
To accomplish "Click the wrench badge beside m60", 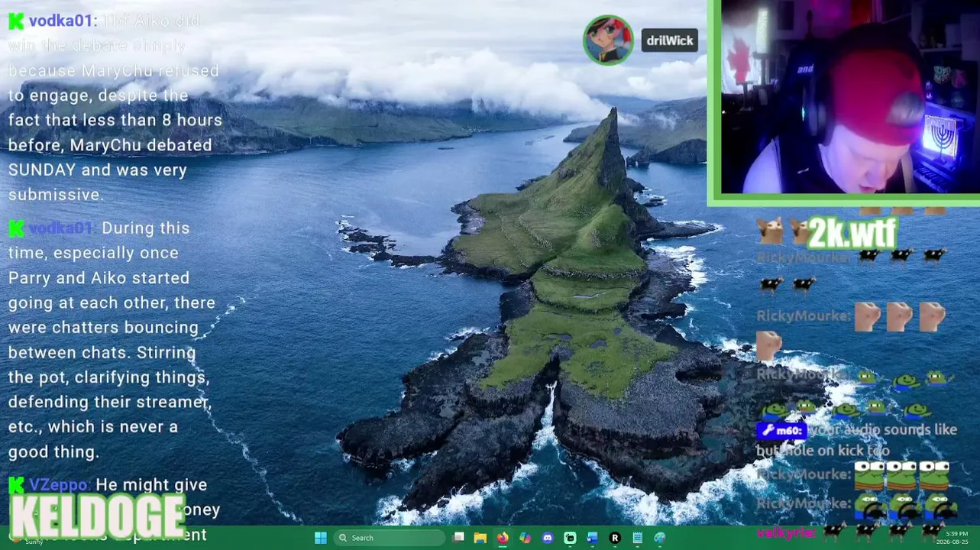I will [x=767, y=431].
